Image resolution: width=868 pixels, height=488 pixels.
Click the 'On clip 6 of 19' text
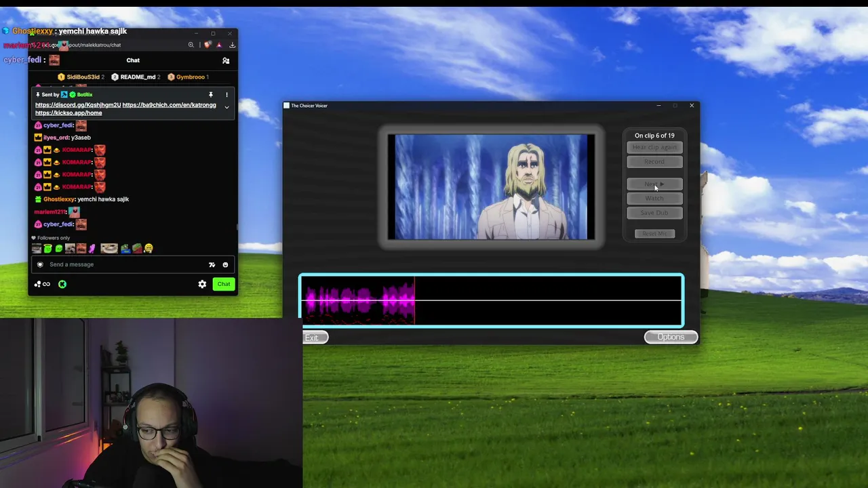click(x=654, y=136)
